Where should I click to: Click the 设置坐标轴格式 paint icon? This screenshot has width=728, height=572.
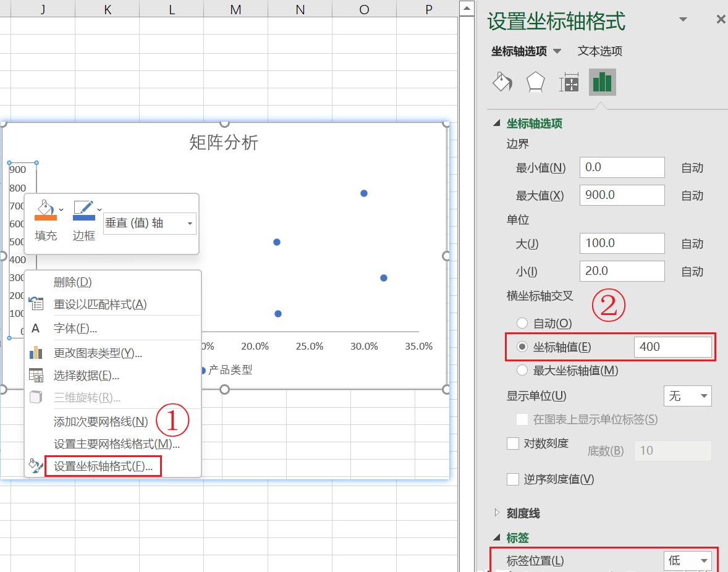(x=36, y=466)
